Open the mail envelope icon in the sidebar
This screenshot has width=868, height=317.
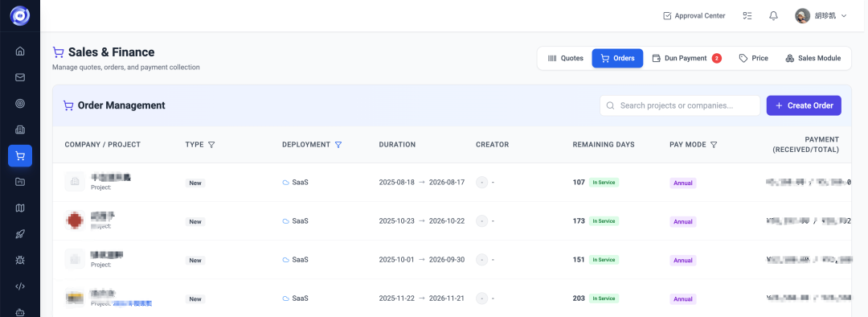tap(20, 77)
